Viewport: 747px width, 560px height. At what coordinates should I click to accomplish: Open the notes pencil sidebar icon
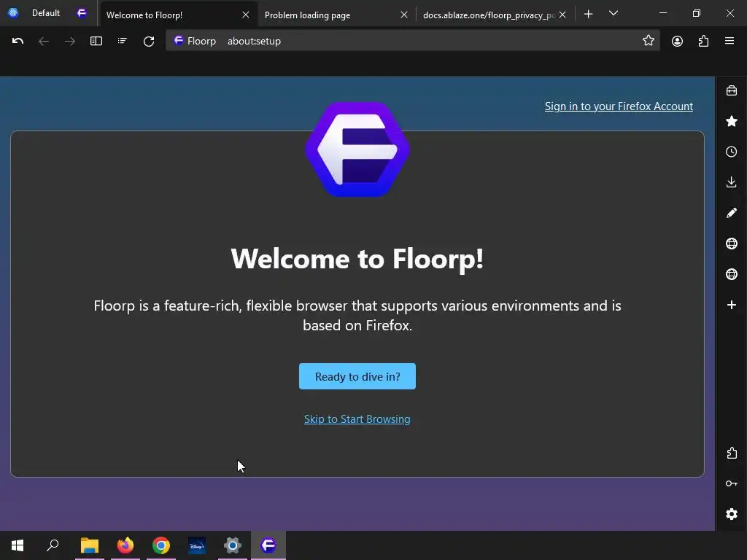pos(731,213)
